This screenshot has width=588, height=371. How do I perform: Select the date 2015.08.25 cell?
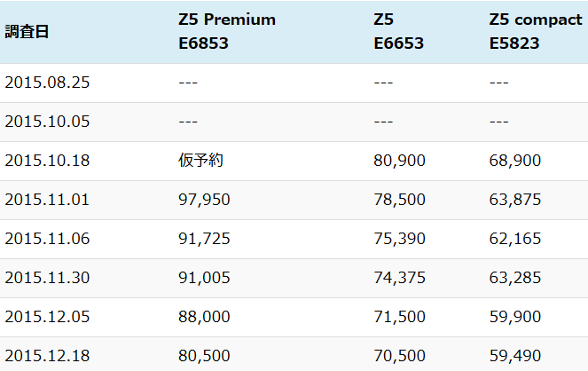[47, 83]
